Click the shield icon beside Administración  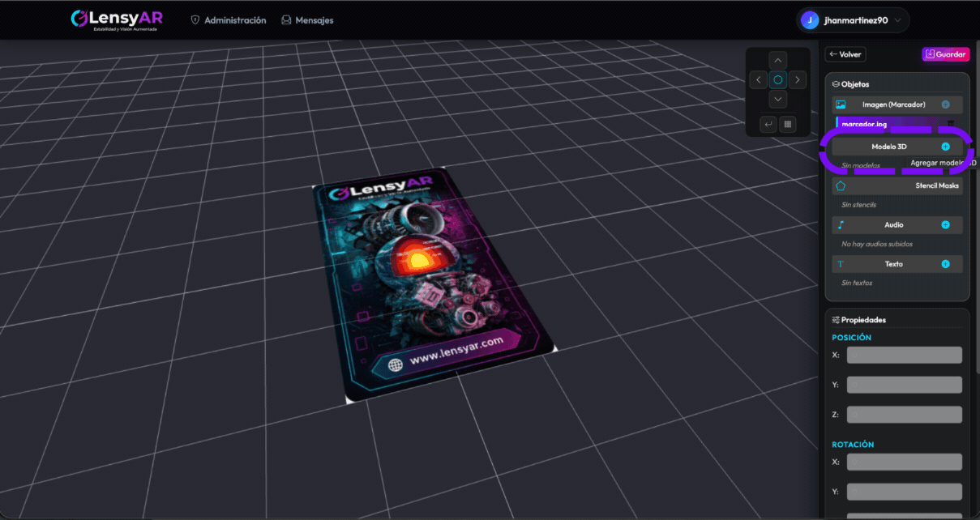coord(195,20)
